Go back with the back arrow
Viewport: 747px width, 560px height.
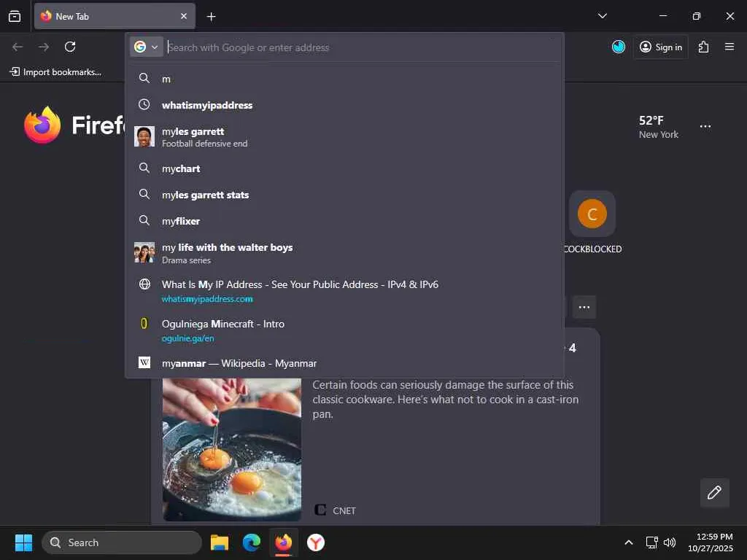click(x=18, y=47)
